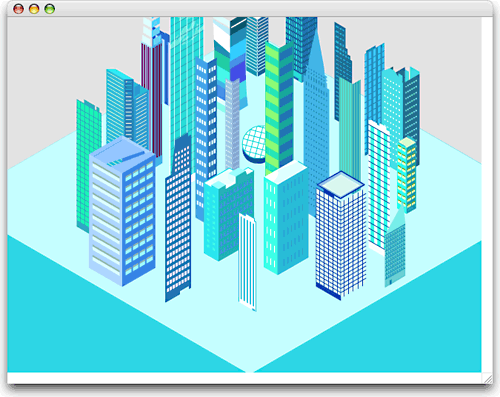Click the periwinkle office block with window rows
This screenshot has height=397, width=500.
pos(122,211)
